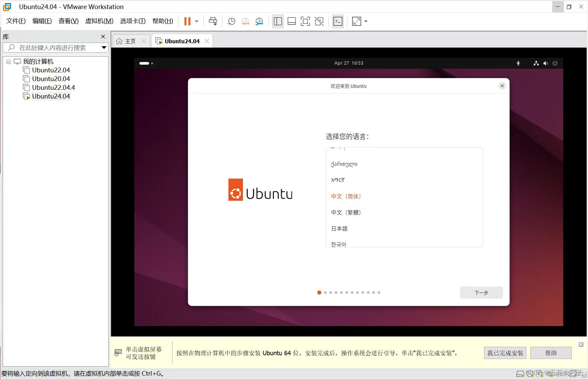
Task: Select the Amharic language option
Action: pos(404,180)
